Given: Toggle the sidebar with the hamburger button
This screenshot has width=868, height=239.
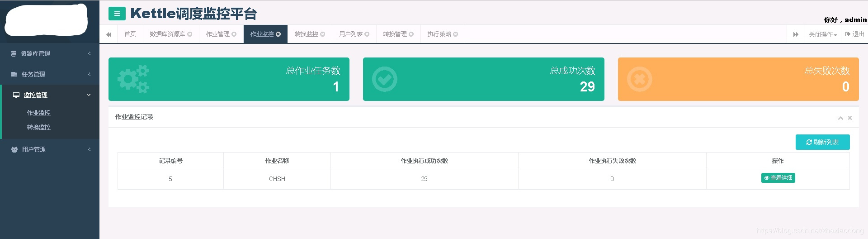Looking at the screenshot, I should point(117,14).
